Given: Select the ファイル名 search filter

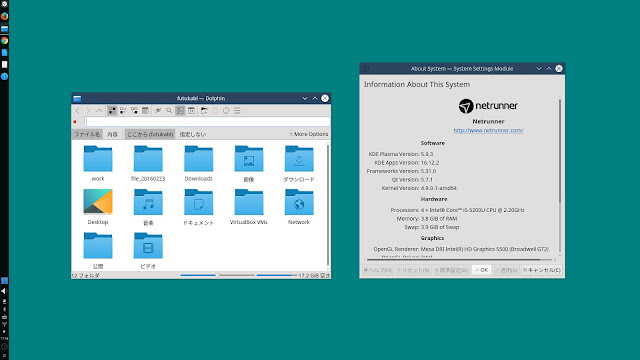Looking at the screenshot, I should tap(87, 134).
